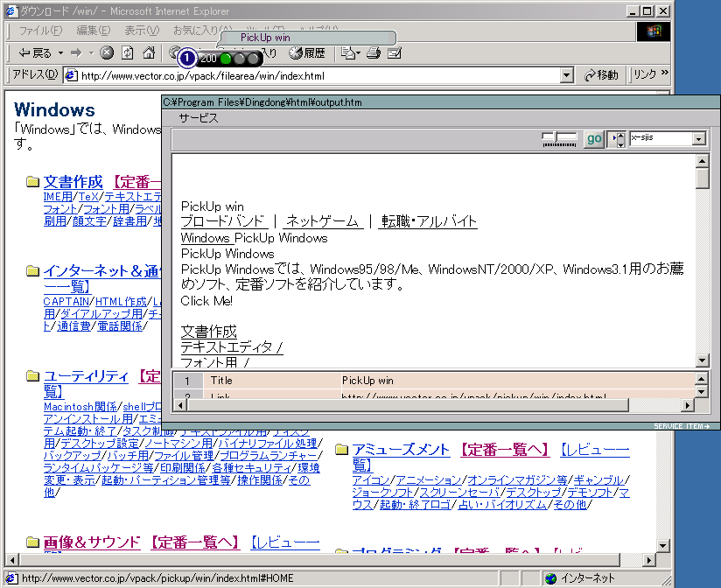Image resolution: width=721 pixels, height=588 pixels.
Task: Click the IE Refresh button
Action: tap(128, 52)
